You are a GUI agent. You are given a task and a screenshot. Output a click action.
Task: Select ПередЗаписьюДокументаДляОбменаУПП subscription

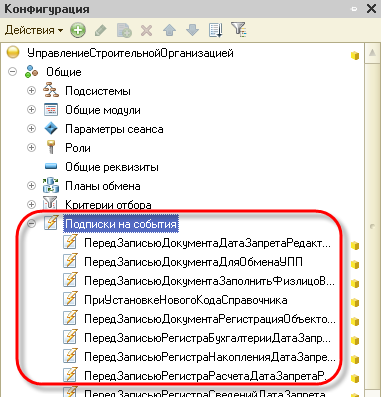coord(193,262)
